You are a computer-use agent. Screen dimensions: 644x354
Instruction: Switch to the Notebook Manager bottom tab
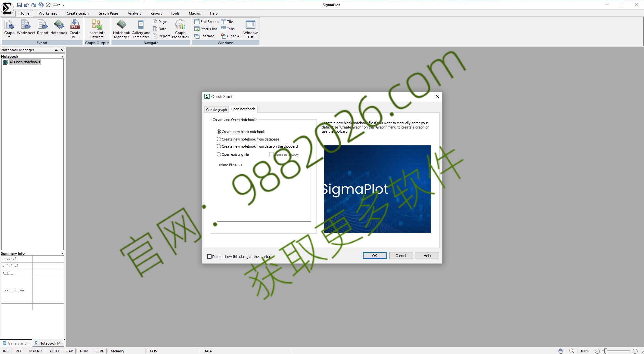click(49, 343)
